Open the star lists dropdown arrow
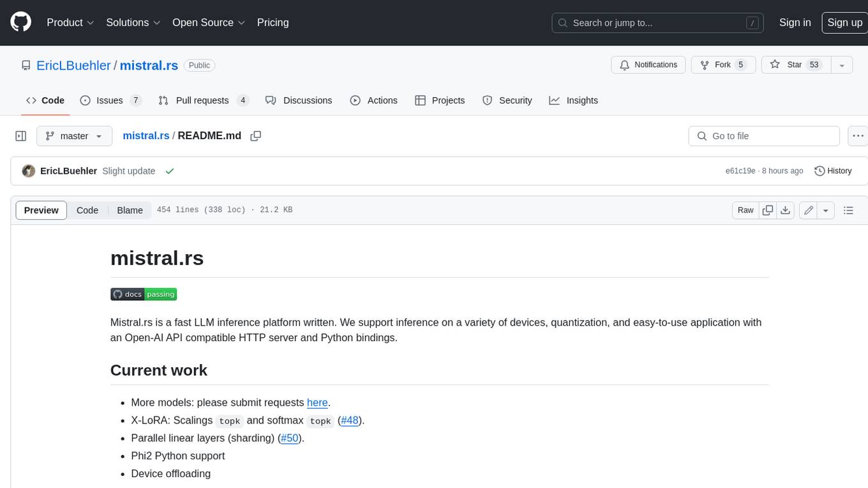This screenshot has width=868, height=488. pos(842,65)
